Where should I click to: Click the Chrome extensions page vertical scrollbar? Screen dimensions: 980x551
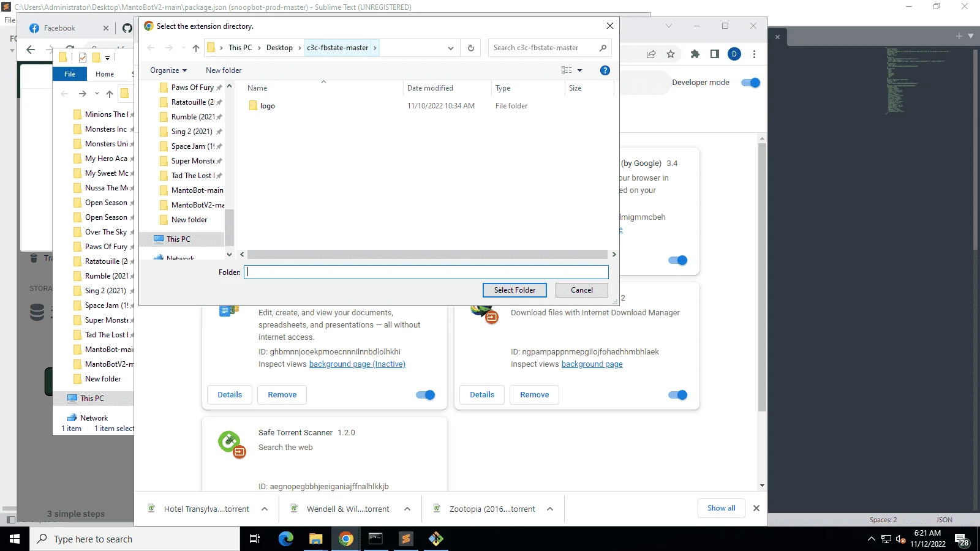pos(762,277)
